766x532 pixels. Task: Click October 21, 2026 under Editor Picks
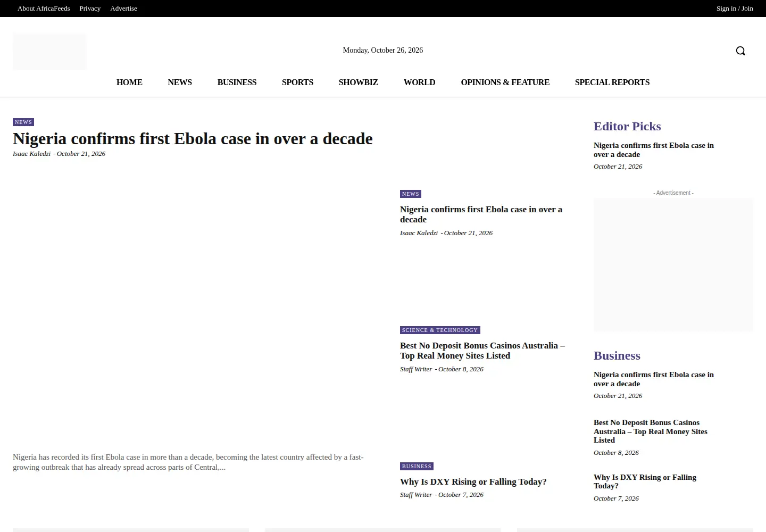618,167
